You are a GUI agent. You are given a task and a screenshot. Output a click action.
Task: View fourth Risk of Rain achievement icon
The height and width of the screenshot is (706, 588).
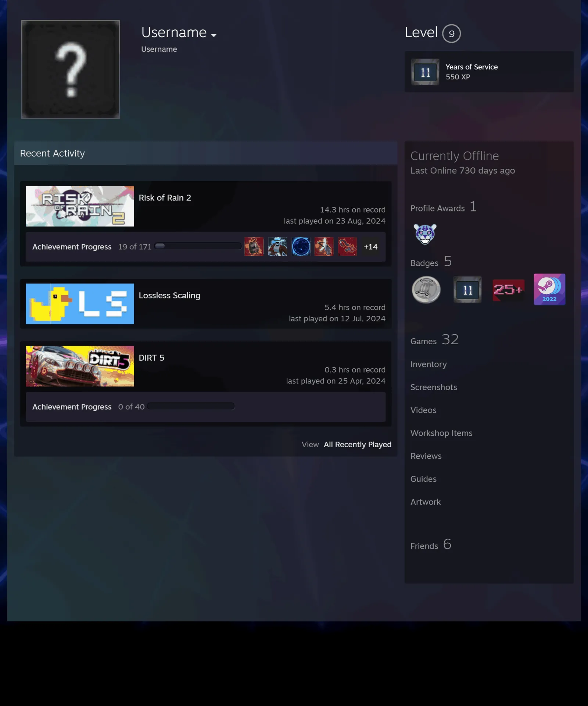[324, 247]
